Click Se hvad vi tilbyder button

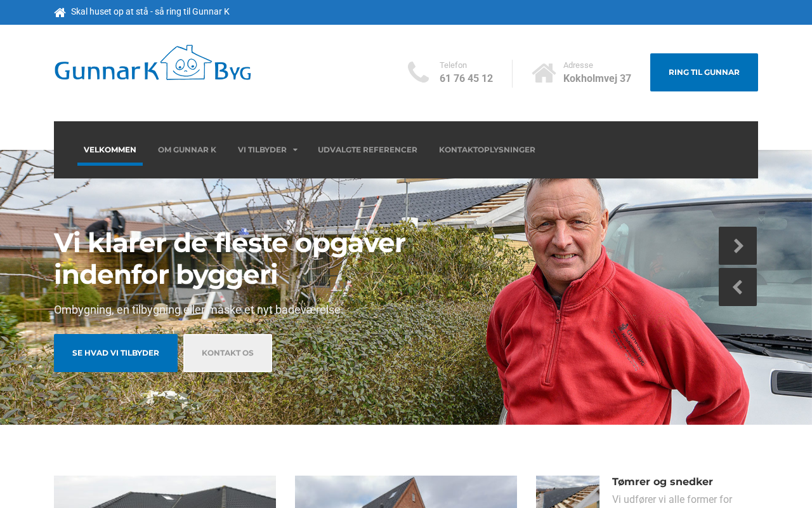coord(115,353)
